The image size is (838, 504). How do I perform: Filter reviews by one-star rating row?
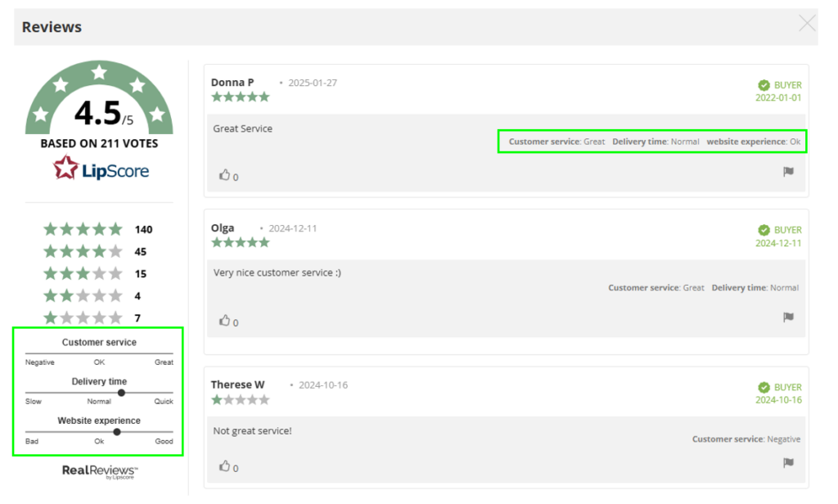[x=97, y=318]
